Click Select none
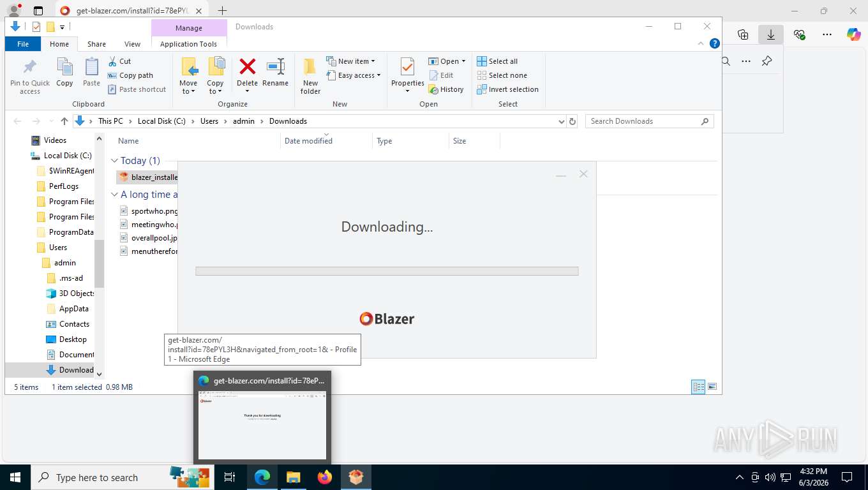This screenshot has width=868, height=490. [502, 75]
